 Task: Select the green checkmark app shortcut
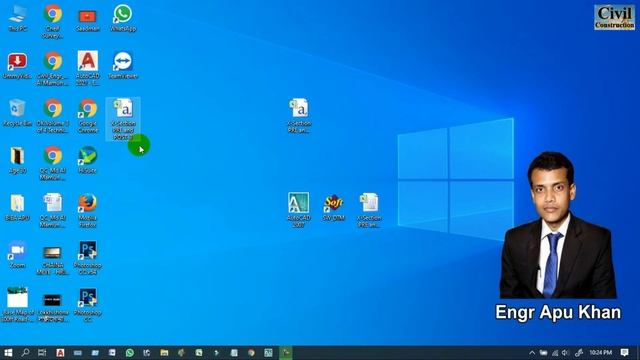(x=88, y=160)
